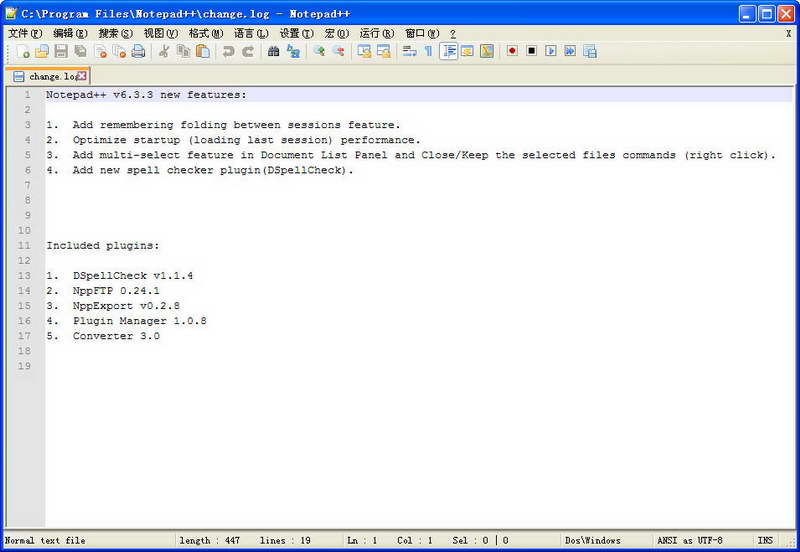Click 'Ln : 1' status bar field
Screen dimensions: 800x552
coord(362,540)
